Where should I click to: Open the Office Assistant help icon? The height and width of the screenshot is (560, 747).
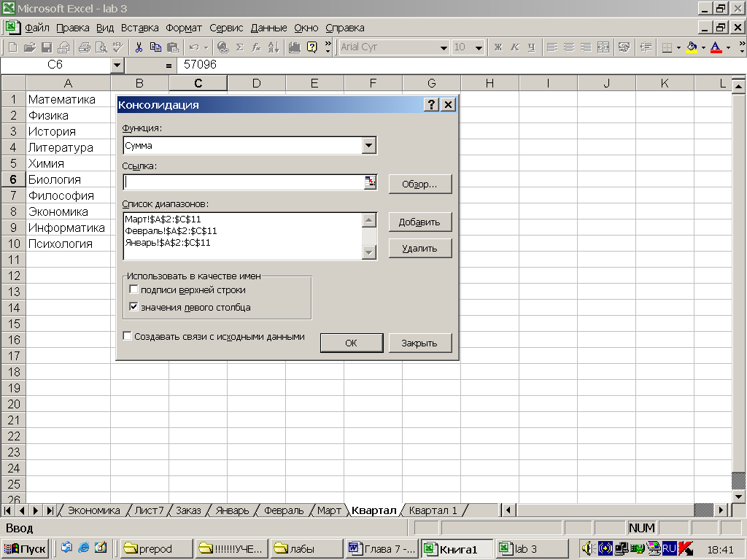[x=312, y=47]
